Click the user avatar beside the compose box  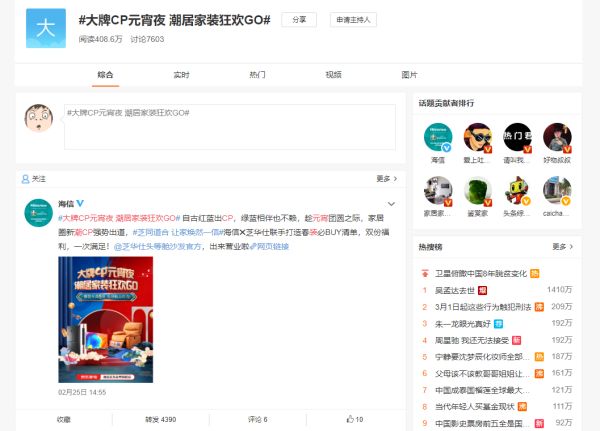click(38, 118)
